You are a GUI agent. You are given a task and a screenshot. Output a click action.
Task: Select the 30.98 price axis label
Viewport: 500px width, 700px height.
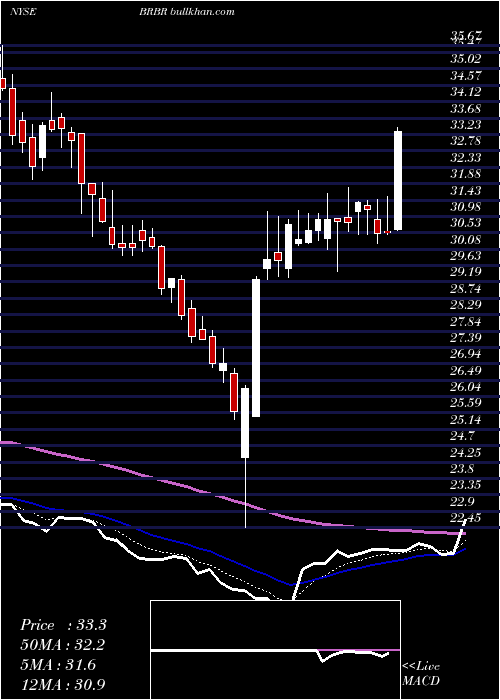(x=465, y=207)
